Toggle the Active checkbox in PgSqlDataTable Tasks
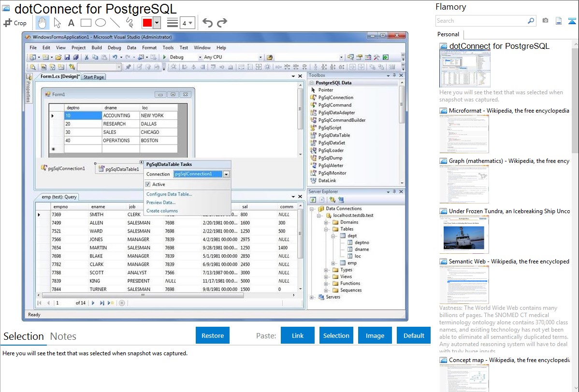 148,184
